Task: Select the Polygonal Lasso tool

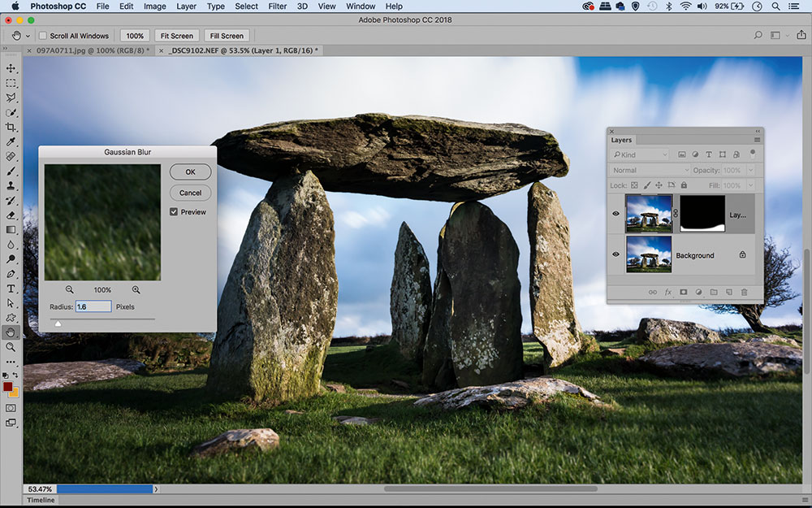Action: 11,98
